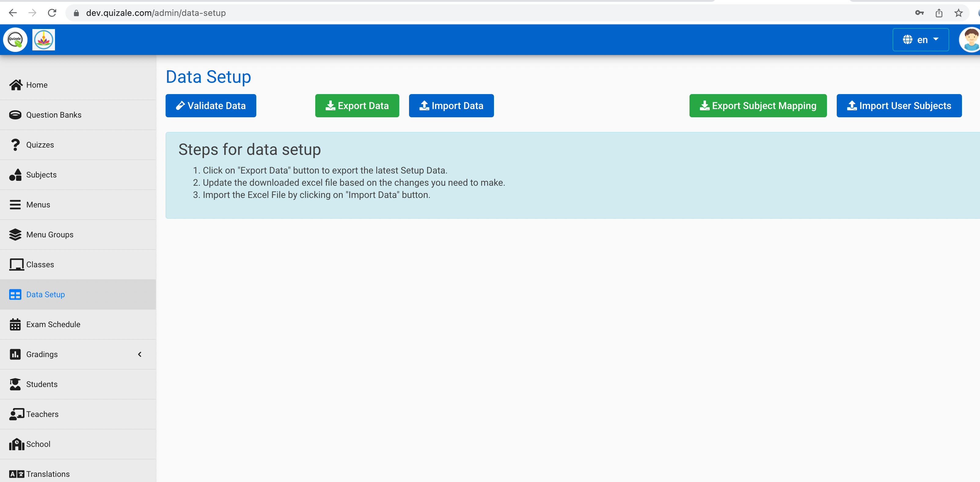The width and height of the screenshot is (980, 482).
Task: Expand the Gradings submenu chevron
Action: (139, 354)
